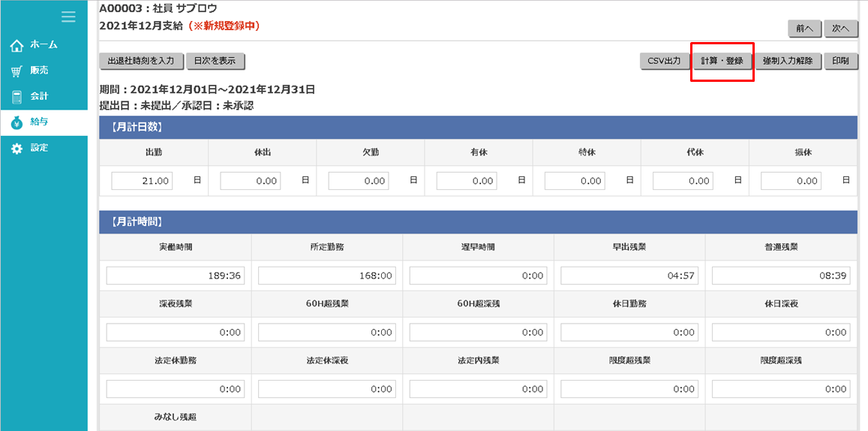Click the Home house icon

(x=17, y=46)
